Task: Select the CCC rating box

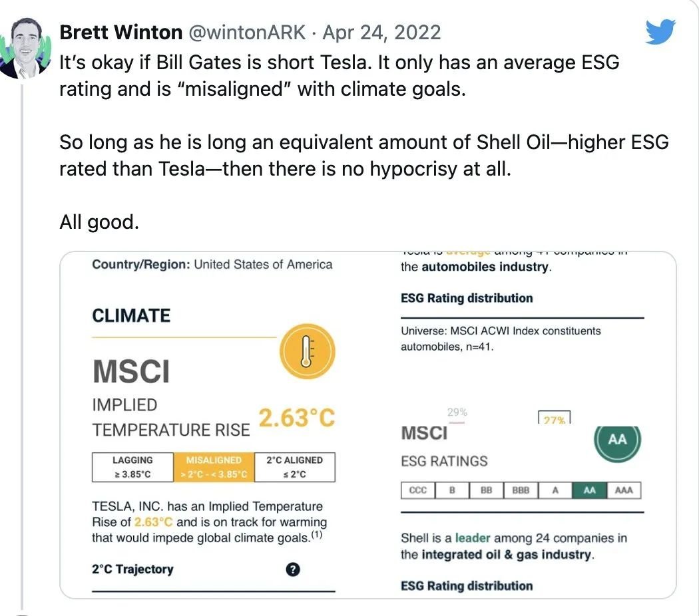Action: [x=417, y=490]
